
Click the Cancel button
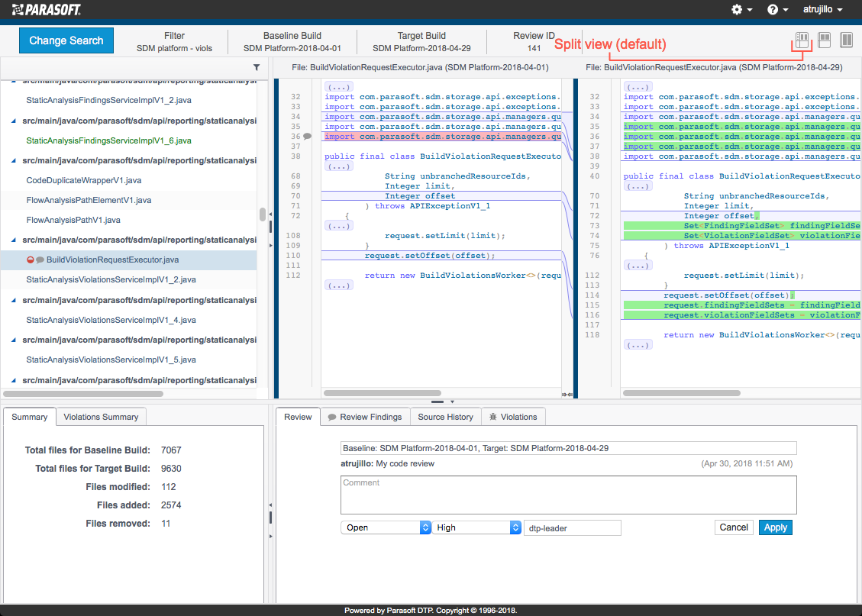[734, 527]
